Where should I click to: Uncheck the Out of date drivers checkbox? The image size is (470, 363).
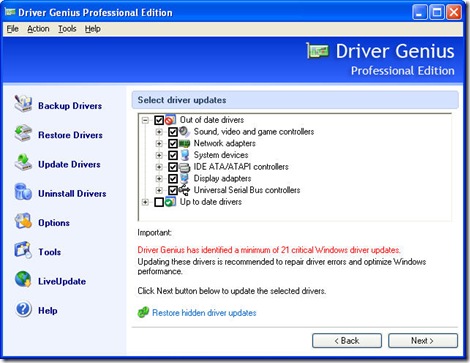coord(159,120)
